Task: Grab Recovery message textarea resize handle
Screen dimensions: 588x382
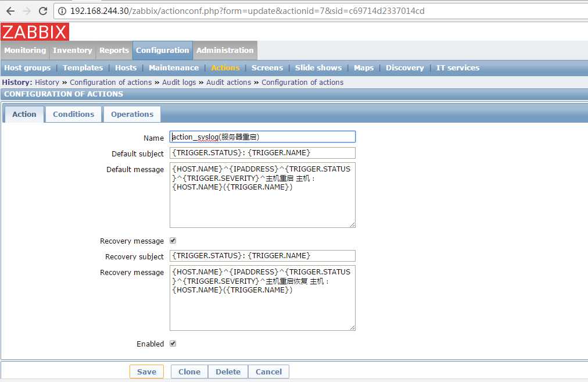Action: [x=352, y=327]
